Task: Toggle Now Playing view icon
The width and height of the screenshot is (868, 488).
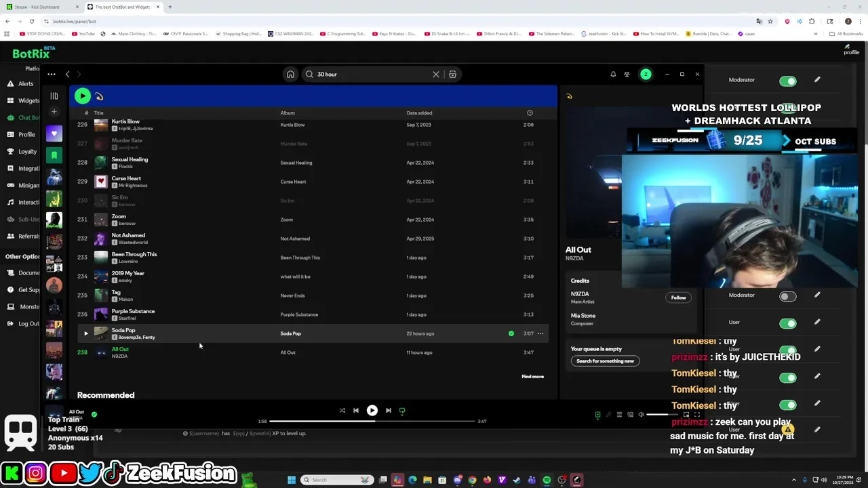Action: point(597,415)
